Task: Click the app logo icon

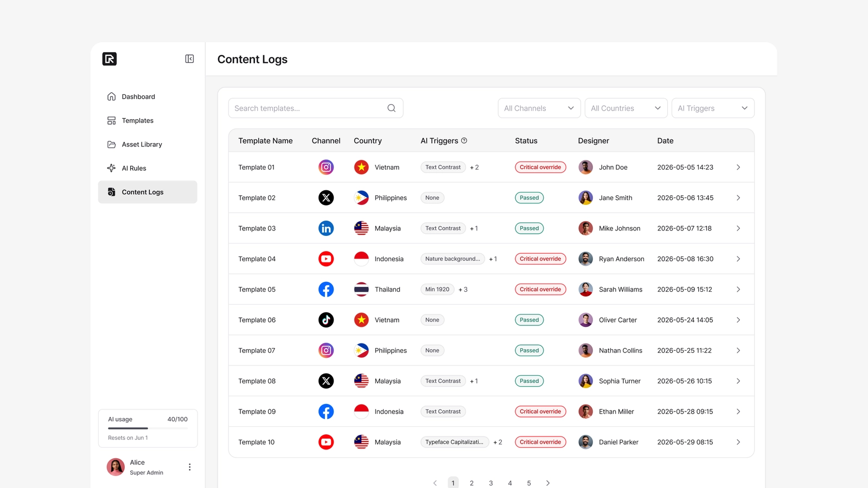Action: (x=110, y=59)
